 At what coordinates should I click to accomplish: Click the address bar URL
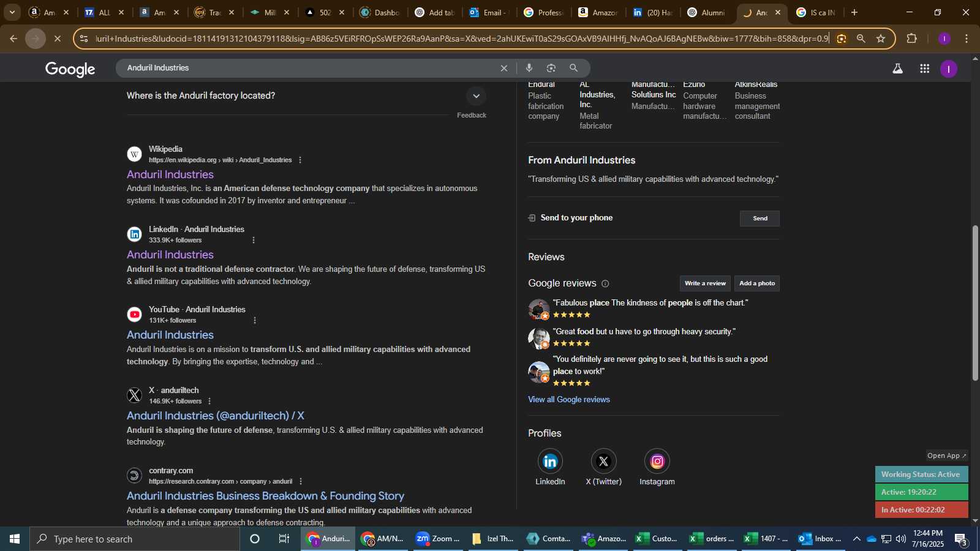tap(462, 39)
